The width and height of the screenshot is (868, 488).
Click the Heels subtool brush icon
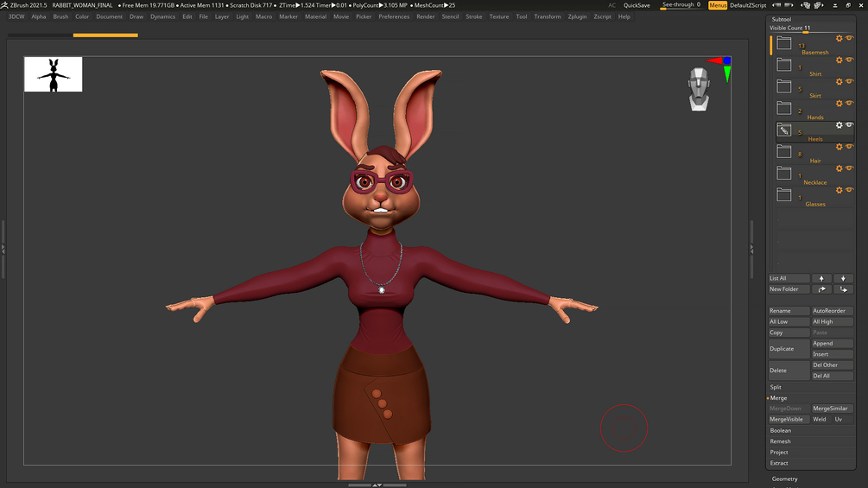tap(783, 130)
